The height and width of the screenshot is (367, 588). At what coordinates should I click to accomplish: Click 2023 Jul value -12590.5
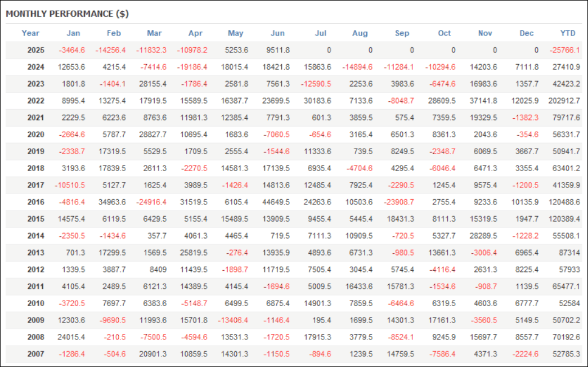(x=316, y=84)
